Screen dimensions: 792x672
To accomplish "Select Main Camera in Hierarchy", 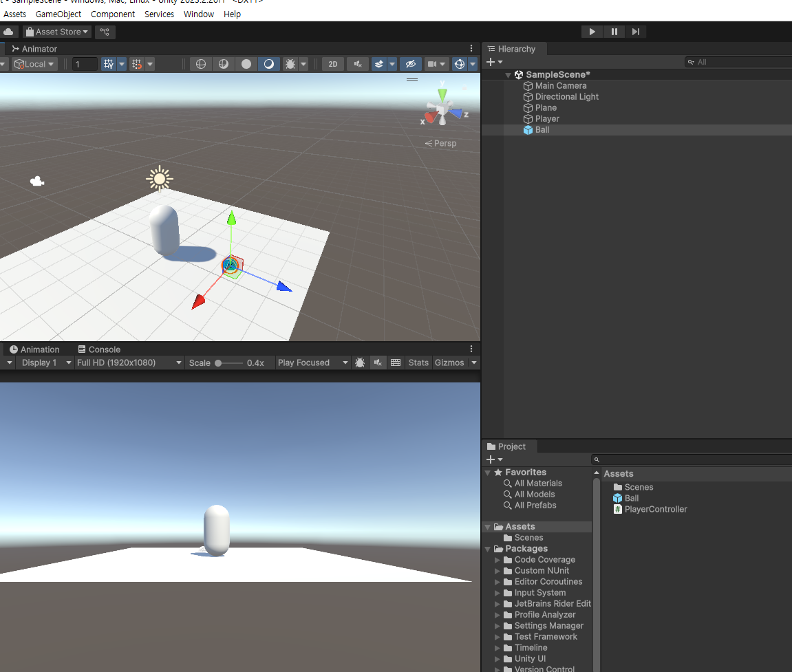I will coord(561,86).
